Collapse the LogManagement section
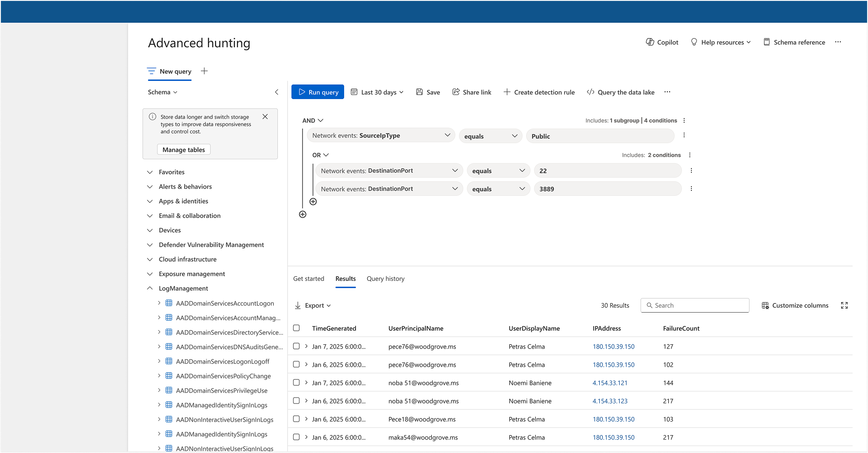Screen dimensions: 868x453 pos(150,289)
